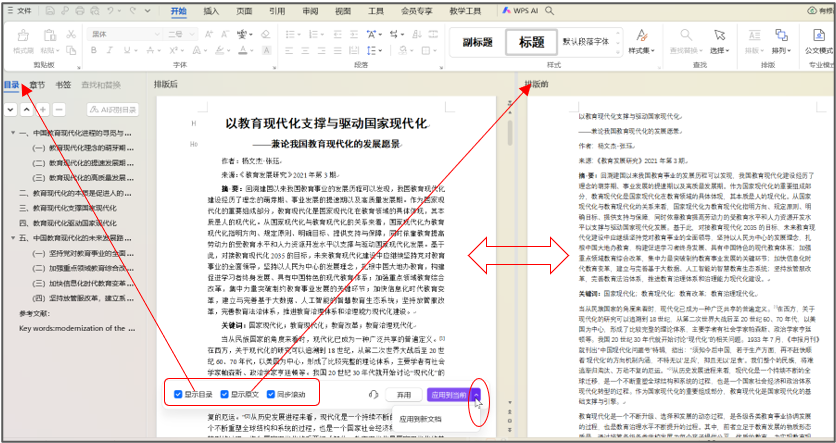Uncheck the 显示目录 checkbox
This screenshot has height=443, width=836.
(x=178, y=394)
